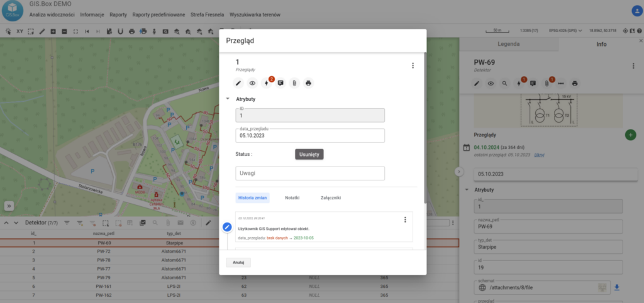Click the lightning icon with badge 2
644x303 pixels.
(x=267, y=83)
